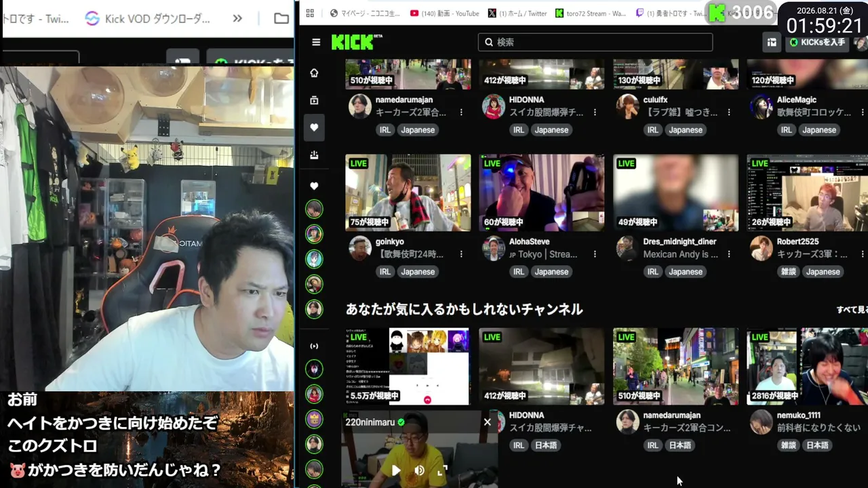This screenshot has height=488, width=868.
Task: Open the cululfx channel avatar
Action: (627, 106)
